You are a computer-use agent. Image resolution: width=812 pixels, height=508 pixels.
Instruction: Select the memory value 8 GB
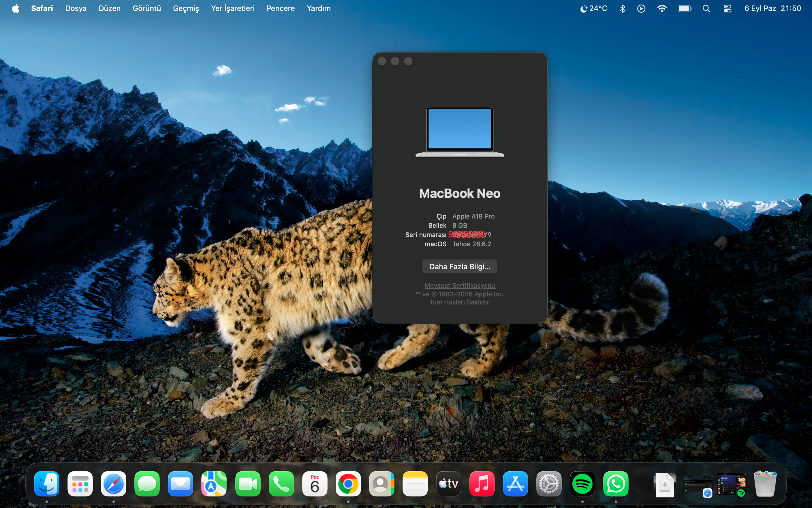460,225
